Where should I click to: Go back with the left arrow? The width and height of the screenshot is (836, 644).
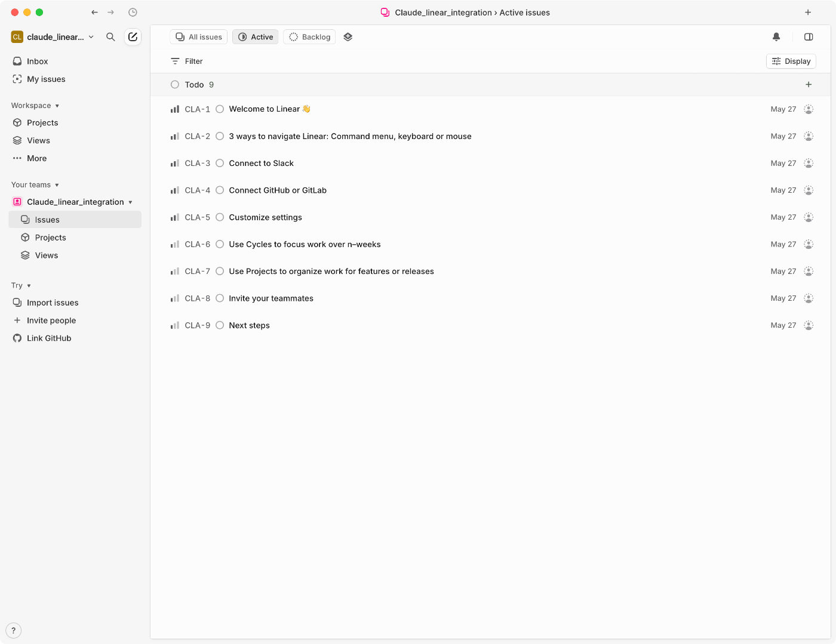click(94, 13)
